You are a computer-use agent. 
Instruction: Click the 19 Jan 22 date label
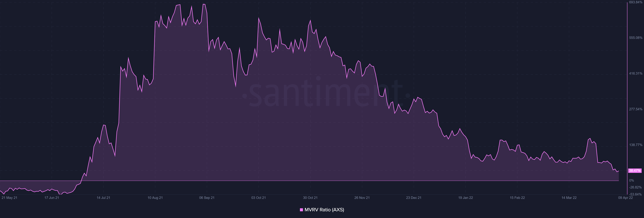tap(466, 198)
